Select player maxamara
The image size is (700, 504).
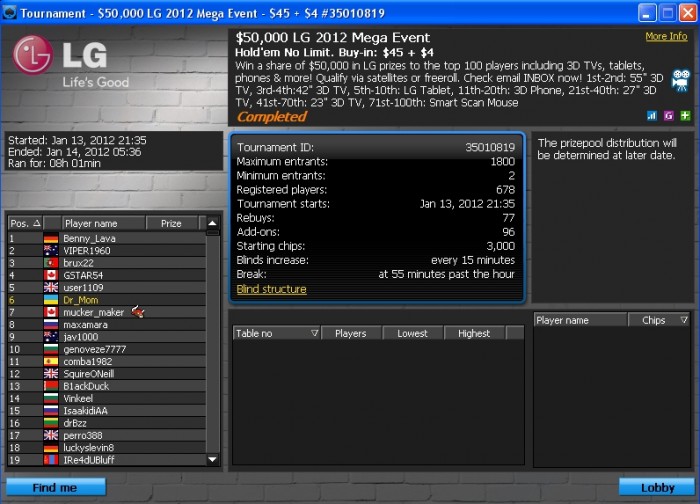107,325
